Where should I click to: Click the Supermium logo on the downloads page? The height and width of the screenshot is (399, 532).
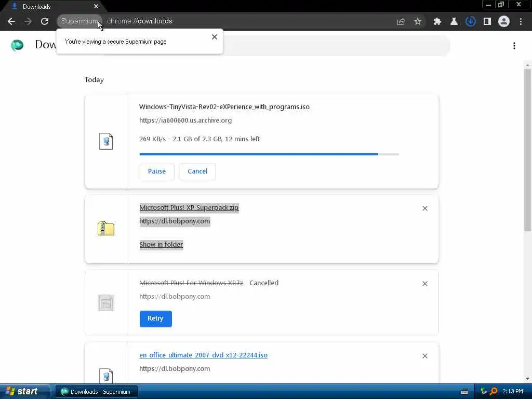[17, 45]
